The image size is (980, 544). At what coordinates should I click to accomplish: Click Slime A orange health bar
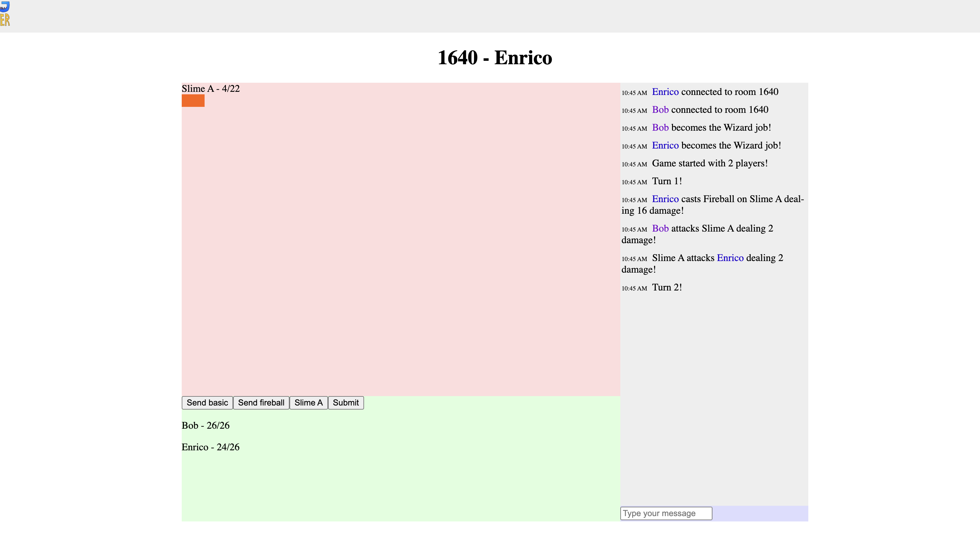(x=193, y=101)
